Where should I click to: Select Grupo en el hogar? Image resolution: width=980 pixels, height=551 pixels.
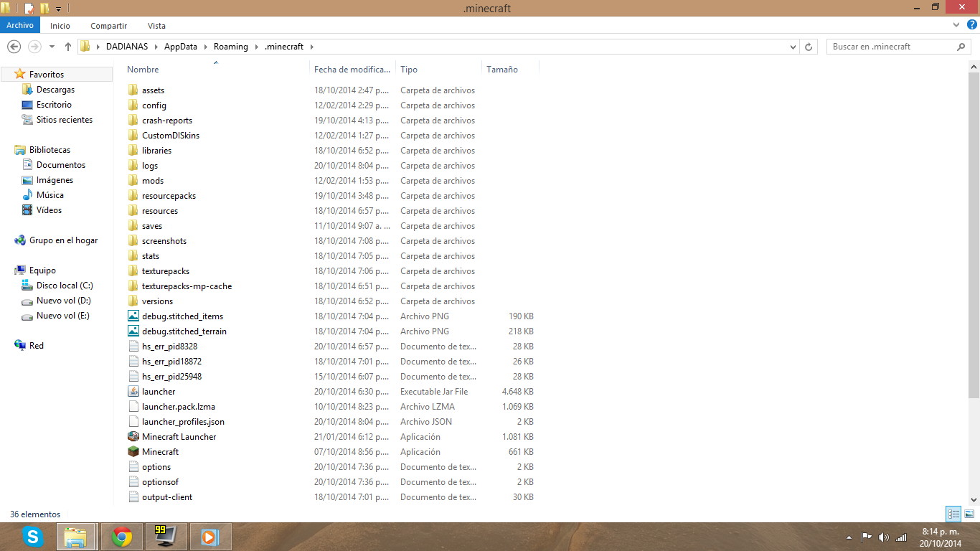click(x=63, y=240)
